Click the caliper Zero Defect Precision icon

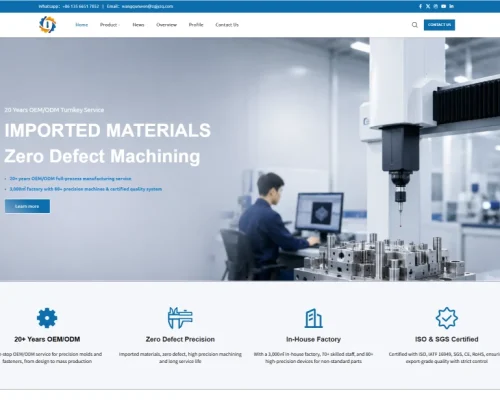180,318
